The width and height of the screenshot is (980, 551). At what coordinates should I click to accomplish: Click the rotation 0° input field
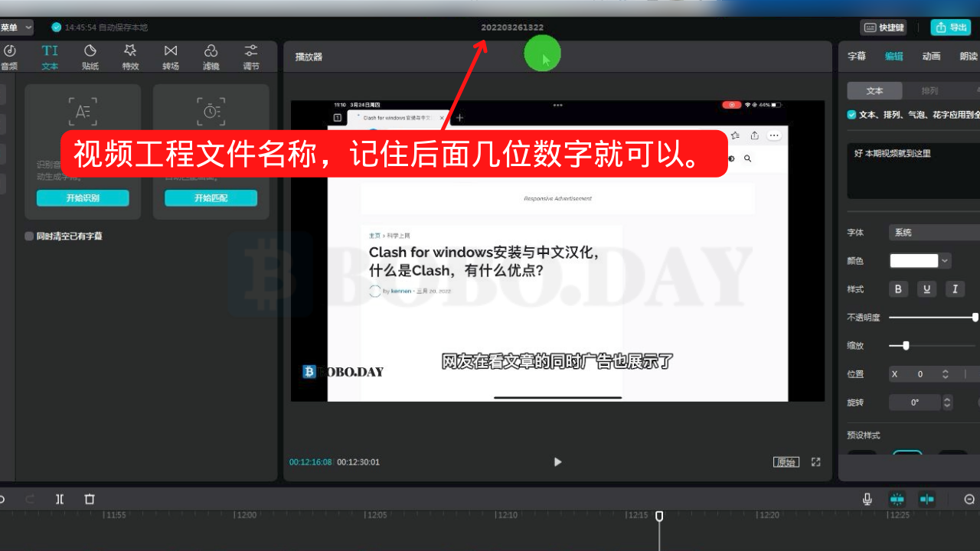click(915, 403)
